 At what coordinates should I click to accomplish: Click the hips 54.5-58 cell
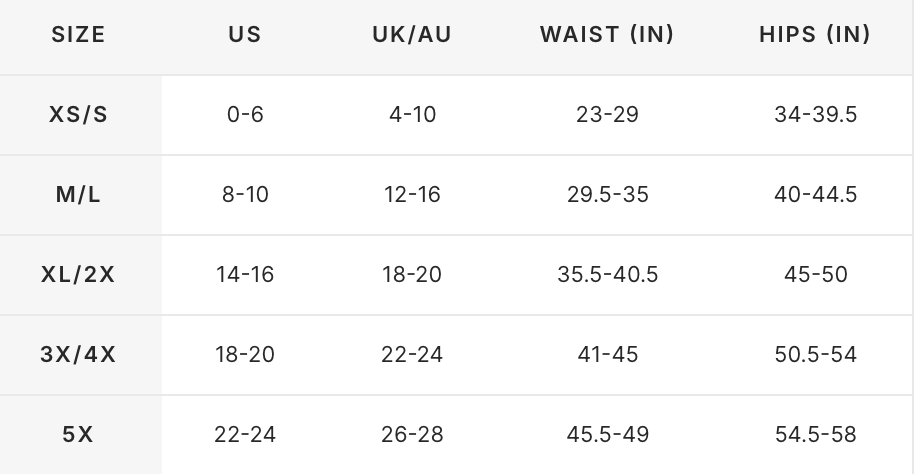815,434
